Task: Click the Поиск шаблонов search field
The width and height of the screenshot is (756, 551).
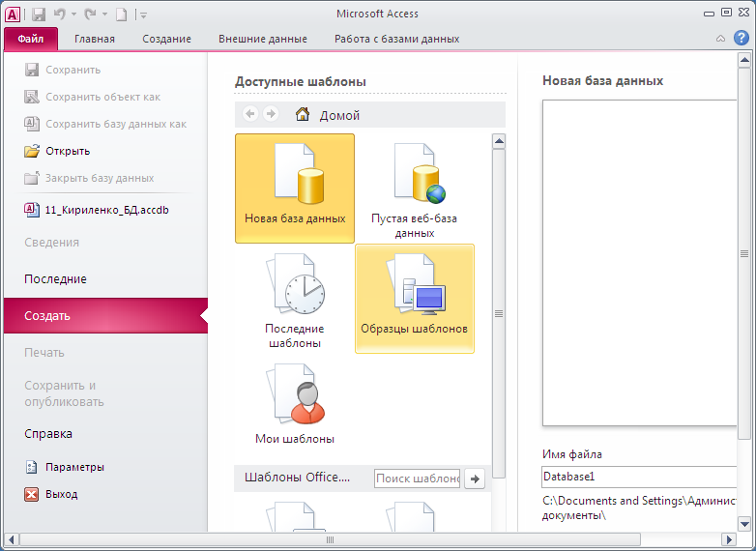Action: click(417, 478)
